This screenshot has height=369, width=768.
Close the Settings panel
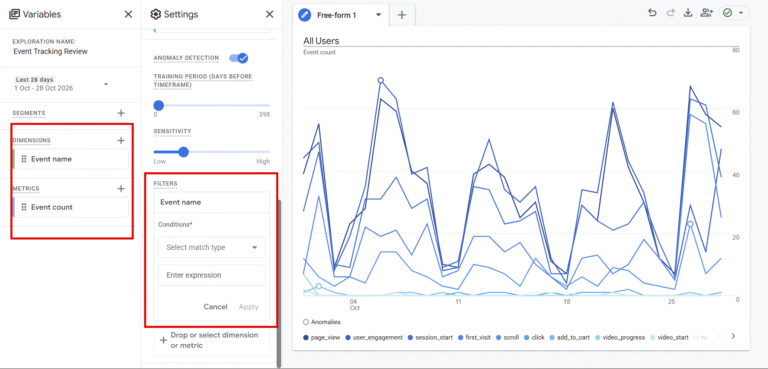tap(269, 14)
